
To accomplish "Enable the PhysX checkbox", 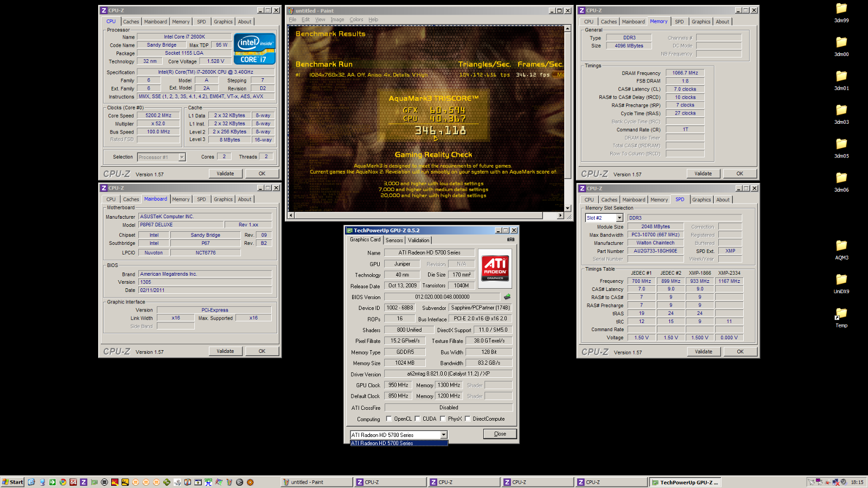I will 443,419.
